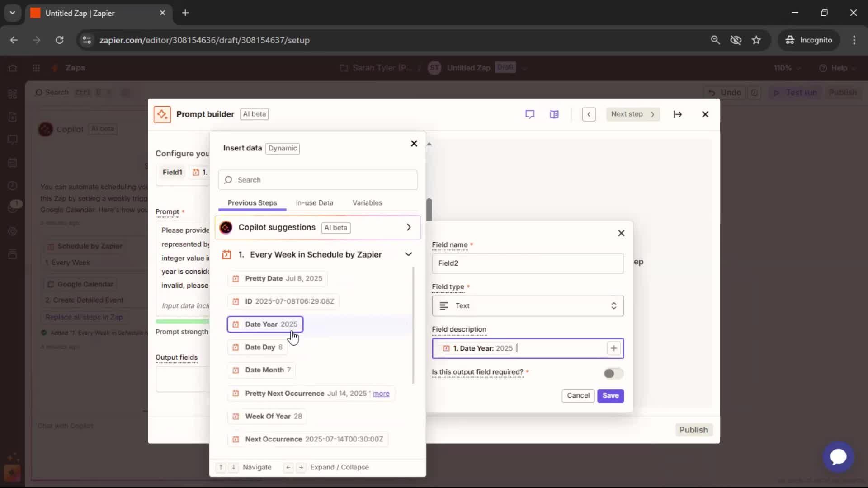Collapse the Every Week in Schedule by Zapier section

click(408, 254)
